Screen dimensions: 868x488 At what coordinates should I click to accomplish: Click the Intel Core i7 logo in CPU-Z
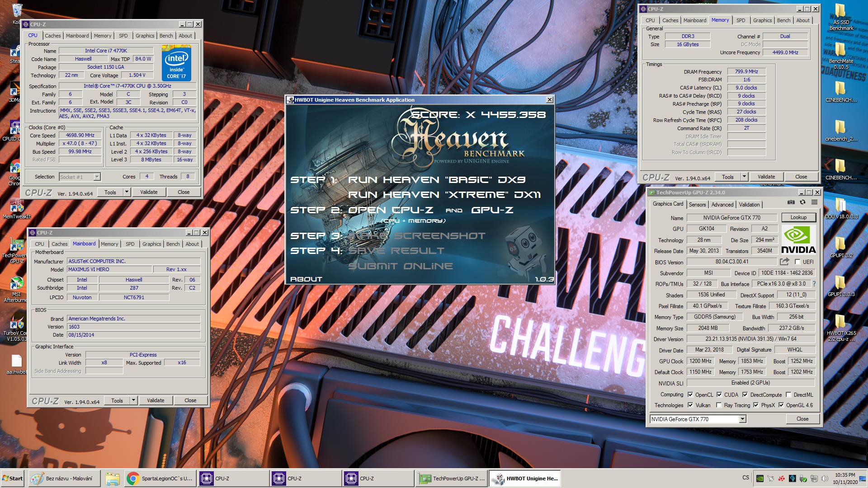[x=176, y=63]
